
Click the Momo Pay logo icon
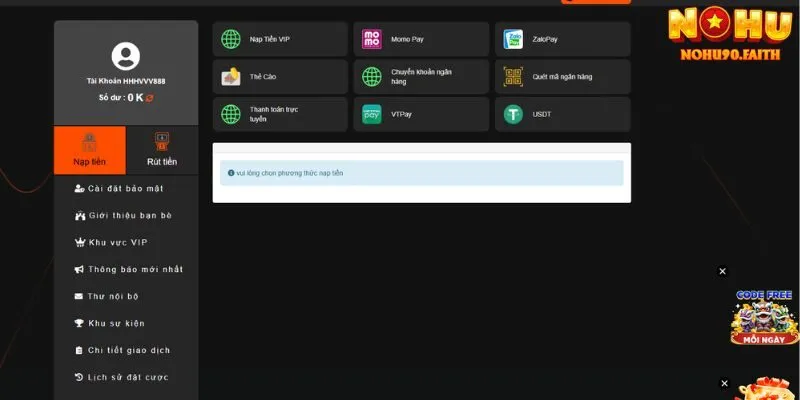[x=372, y=40]
